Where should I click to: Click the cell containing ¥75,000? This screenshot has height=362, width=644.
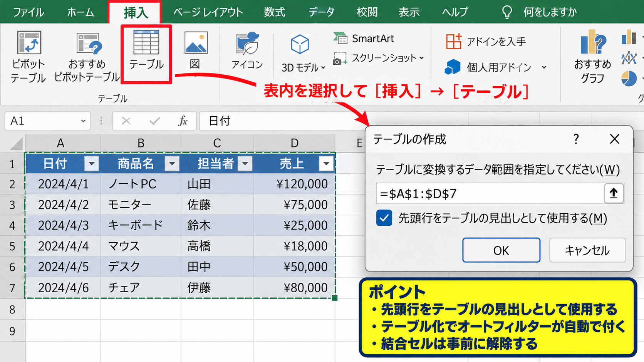point(295,204)
